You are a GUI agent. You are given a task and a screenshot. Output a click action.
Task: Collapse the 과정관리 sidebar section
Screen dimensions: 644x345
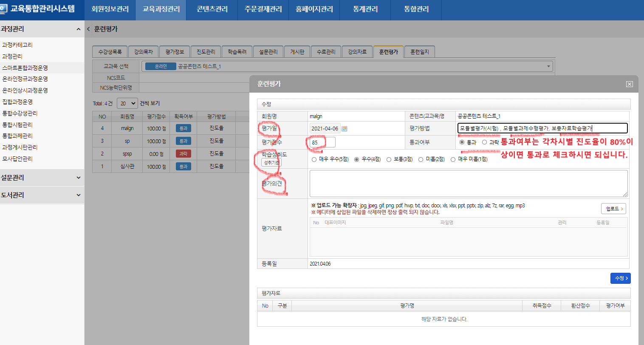point(78,29)
